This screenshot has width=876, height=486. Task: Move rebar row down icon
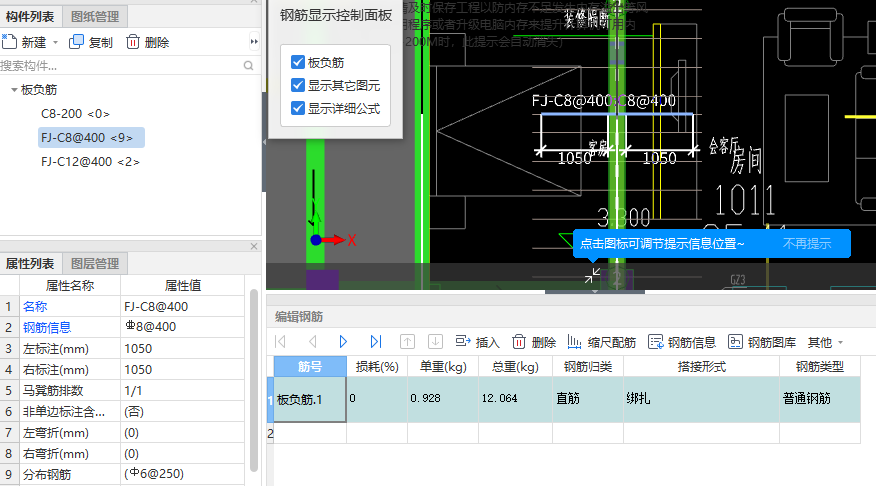[435, 341]
